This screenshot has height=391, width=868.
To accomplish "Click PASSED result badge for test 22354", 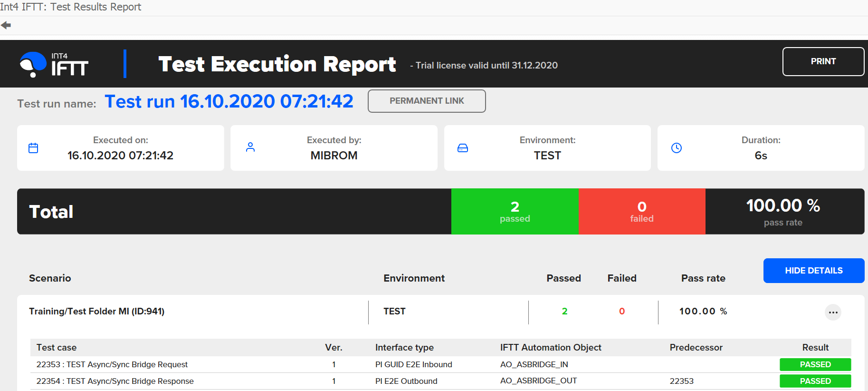I will pos(815,381).
